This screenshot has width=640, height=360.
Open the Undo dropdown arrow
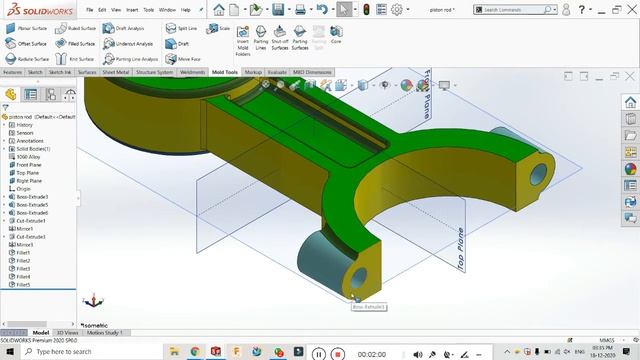[x=333, y=9]
